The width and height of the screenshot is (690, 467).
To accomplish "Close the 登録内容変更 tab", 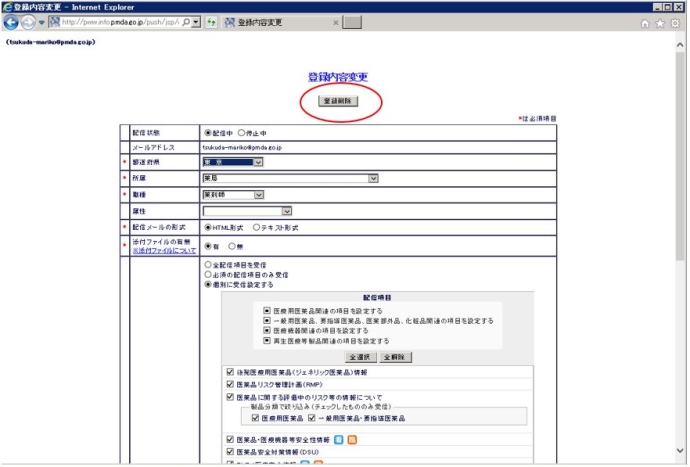I will [336, 22].
